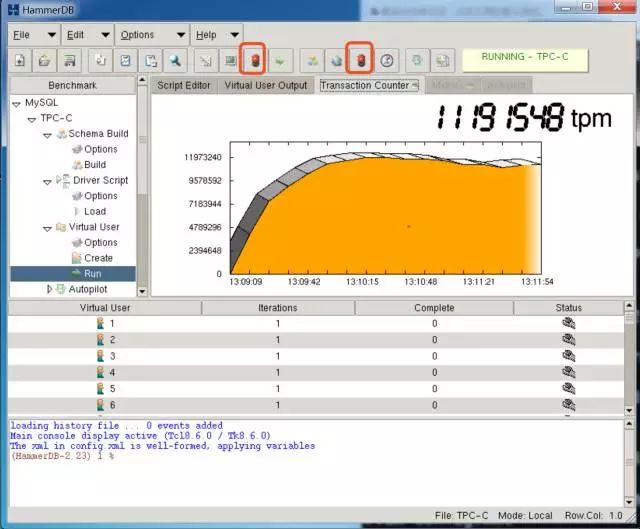
Task: Open the File menu dropdown arrow
Action: click(51, 35)
